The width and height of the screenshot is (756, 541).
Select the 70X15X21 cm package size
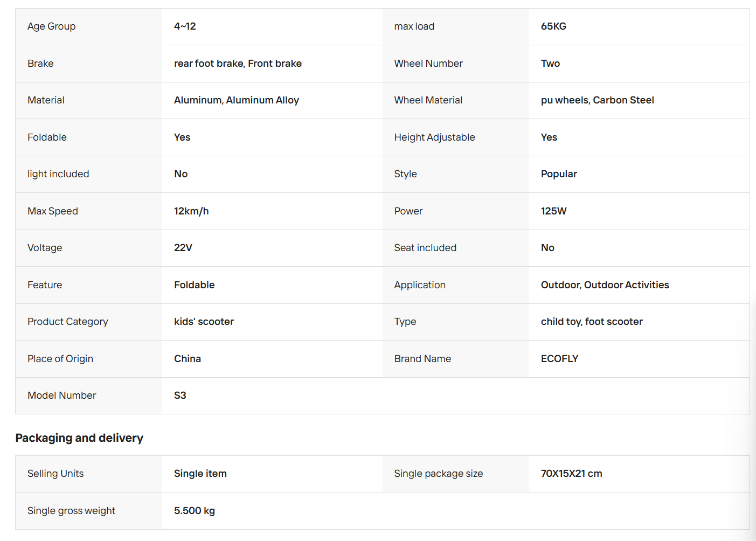tap(572, 474)
